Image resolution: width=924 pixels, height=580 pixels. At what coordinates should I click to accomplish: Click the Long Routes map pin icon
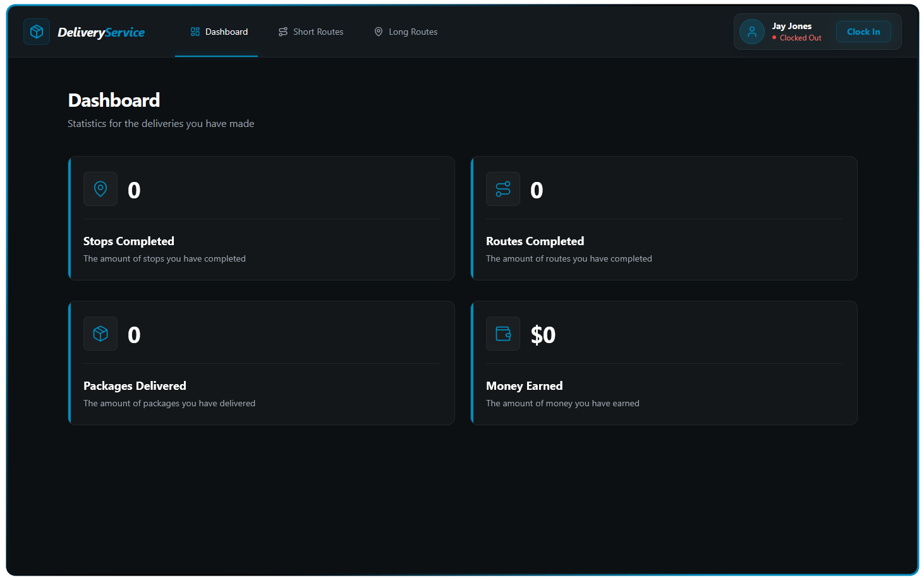[x=379, y=32]
